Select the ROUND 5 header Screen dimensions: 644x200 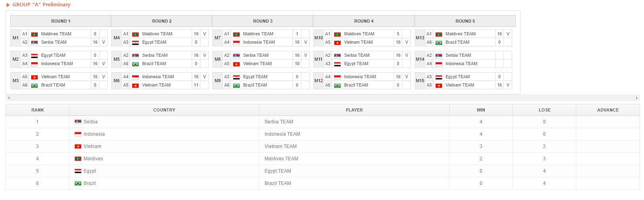(x=465, y=21)
